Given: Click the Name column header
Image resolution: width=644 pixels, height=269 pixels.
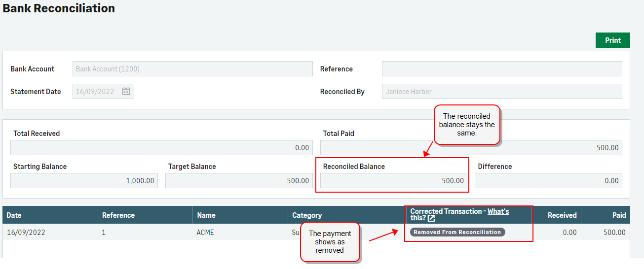Looking at the screenshot, I should (206, 215).
